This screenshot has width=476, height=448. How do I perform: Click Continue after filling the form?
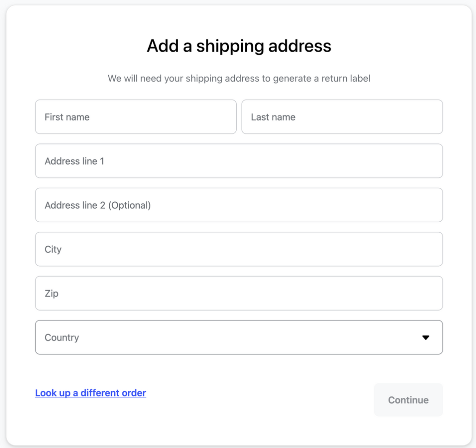pos(408,399)
